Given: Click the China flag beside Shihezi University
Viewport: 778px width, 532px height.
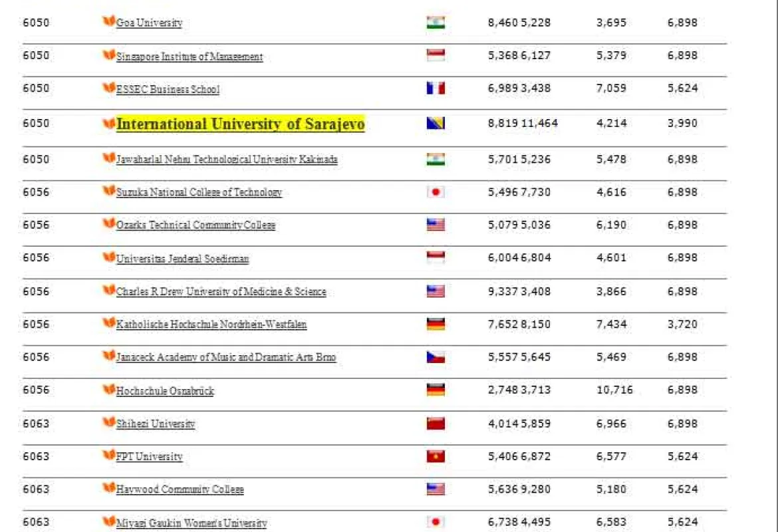Looking at the screenshot, I should 435,424.
